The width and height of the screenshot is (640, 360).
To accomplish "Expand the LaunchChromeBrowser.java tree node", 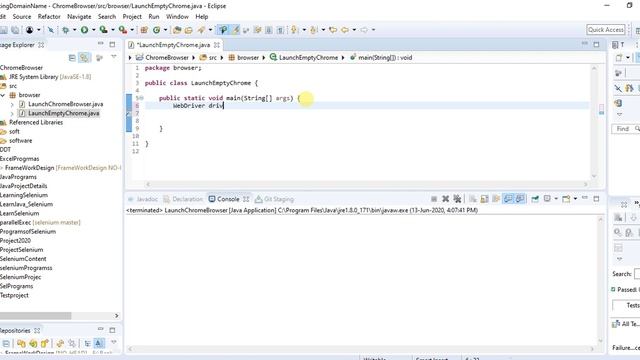I will point(12,104).
